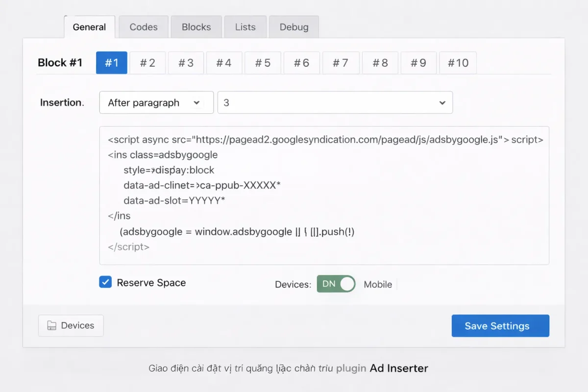This screenshot has width=588, height=392.
Task: Open the Blocks tab
Action: [x=196, y=27]
